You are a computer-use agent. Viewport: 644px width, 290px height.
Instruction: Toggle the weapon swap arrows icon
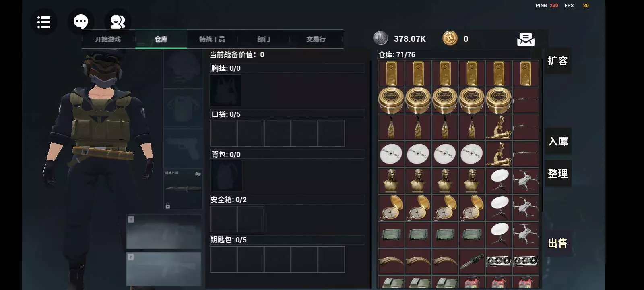(x=198, y=174)
